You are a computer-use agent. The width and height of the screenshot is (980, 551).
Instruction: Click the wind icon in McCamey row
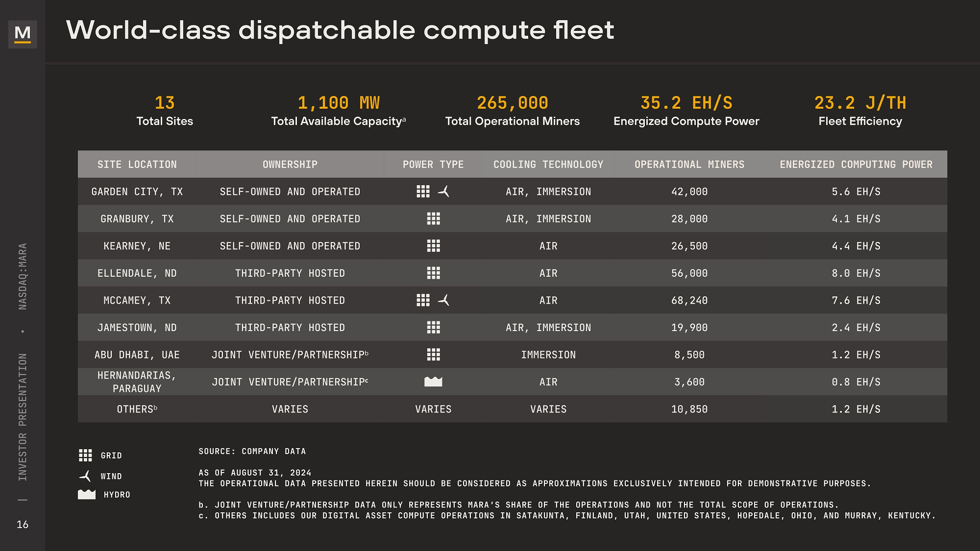coord(444,300)
